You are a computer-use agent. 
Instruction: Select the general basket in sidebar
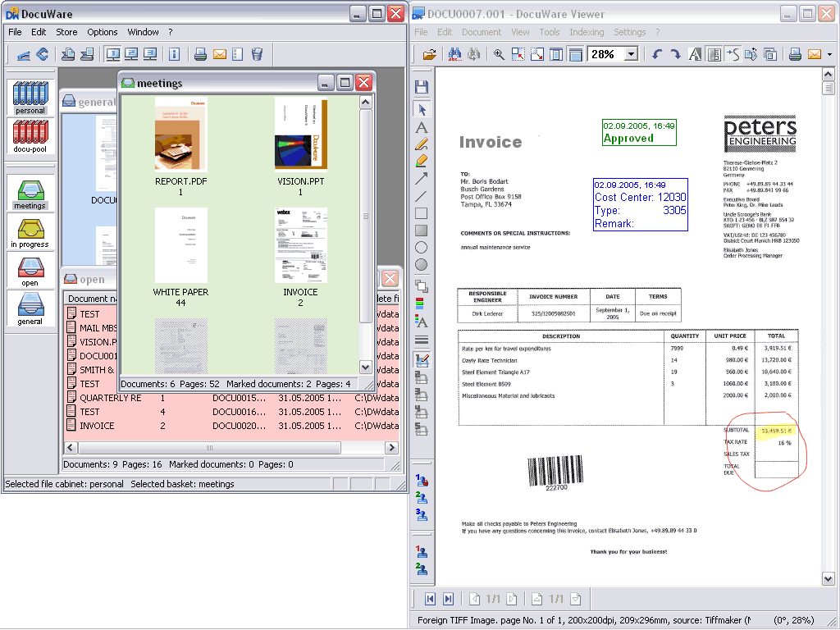30,311
